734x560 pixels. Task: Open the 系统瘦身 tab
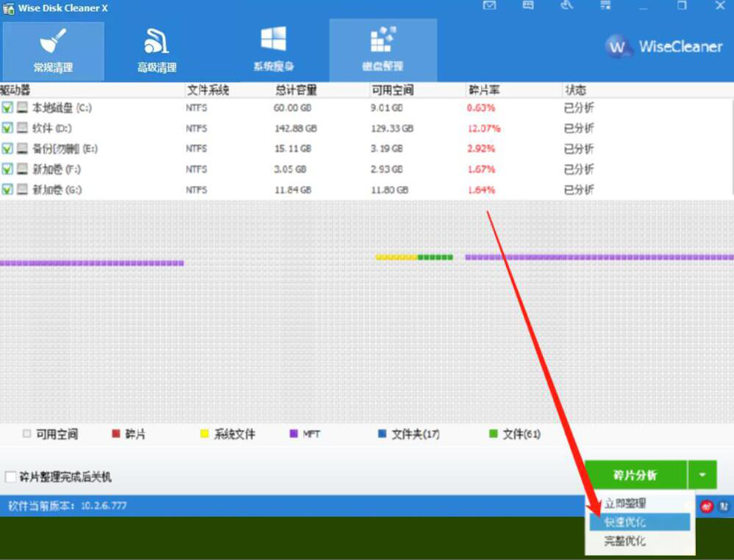click(x=274, y=51)
